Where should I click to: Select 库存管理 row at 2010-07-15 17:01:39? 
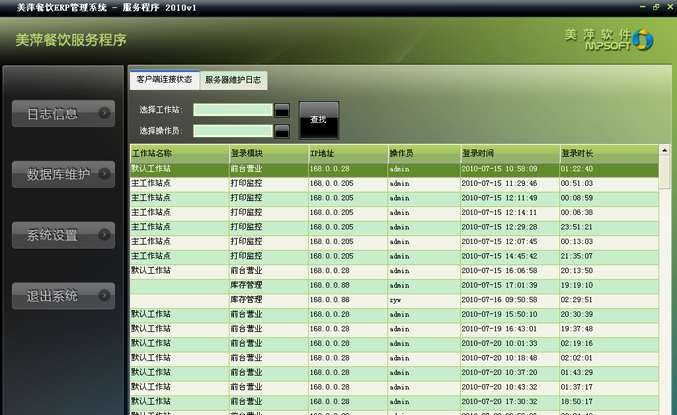point(394,285)
